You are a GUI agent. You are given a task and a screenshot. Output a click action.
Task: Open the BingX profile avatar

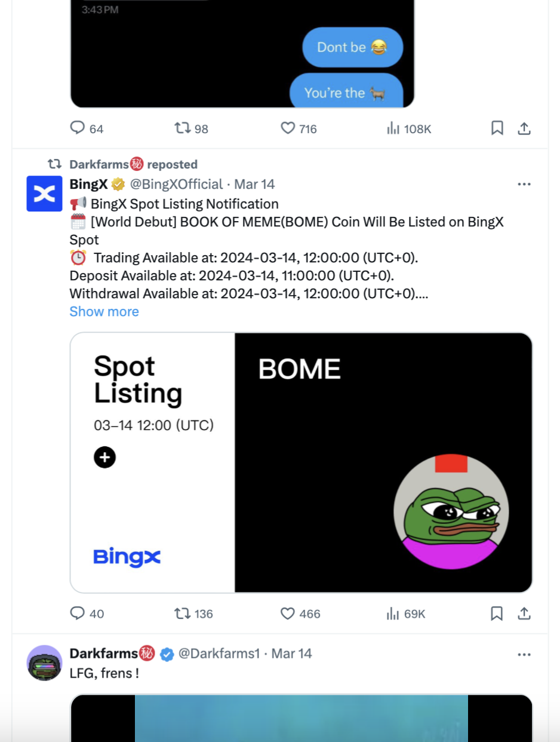[x=44, y=194]
